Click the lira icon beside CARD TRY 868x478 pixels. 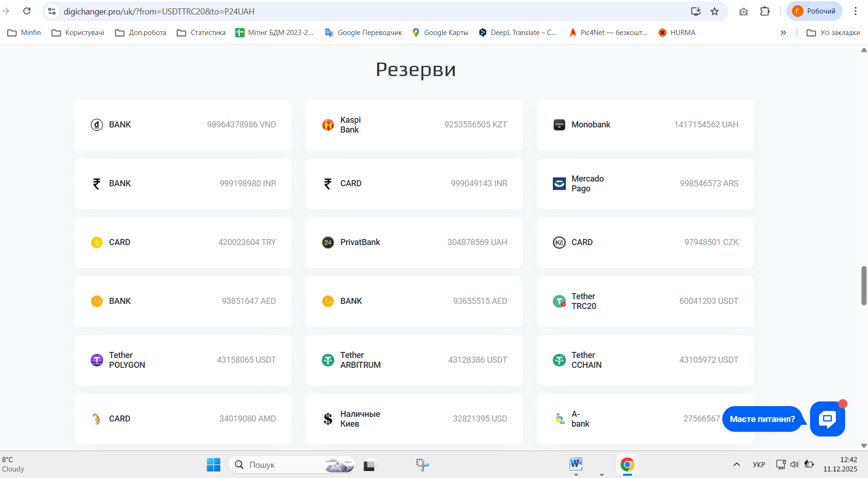click(97, 242)
